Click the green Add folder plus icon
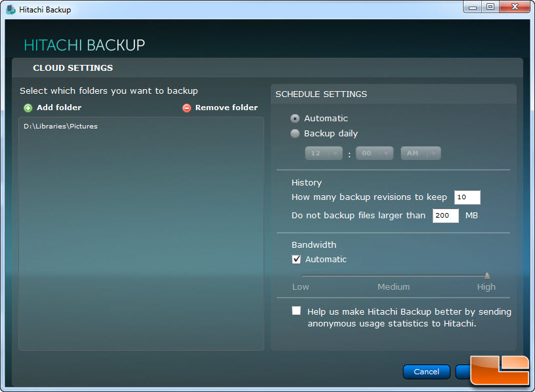Screen dimensions: 535x392 (28, 108)
